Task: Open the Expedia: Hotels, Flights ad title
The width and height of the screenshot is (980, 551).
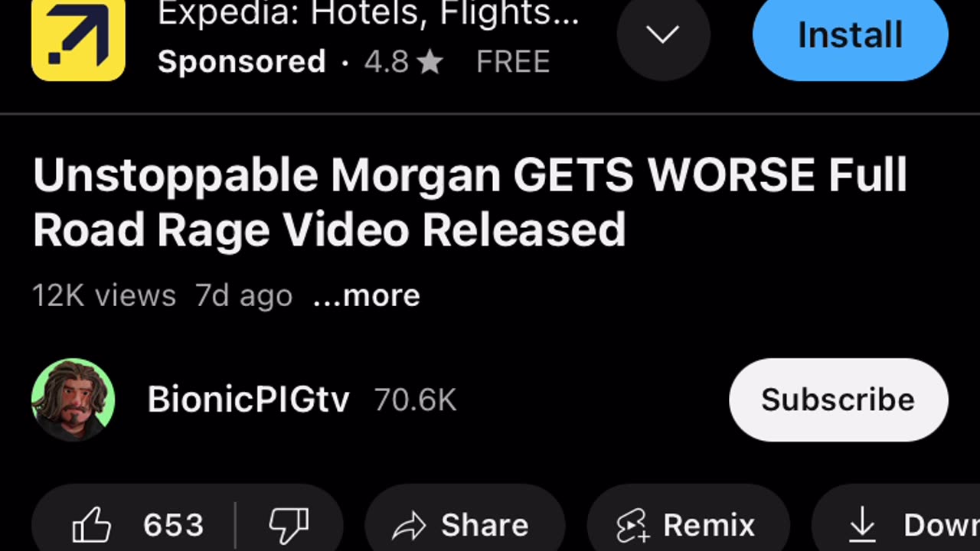Action: click(x=368, y=13)
